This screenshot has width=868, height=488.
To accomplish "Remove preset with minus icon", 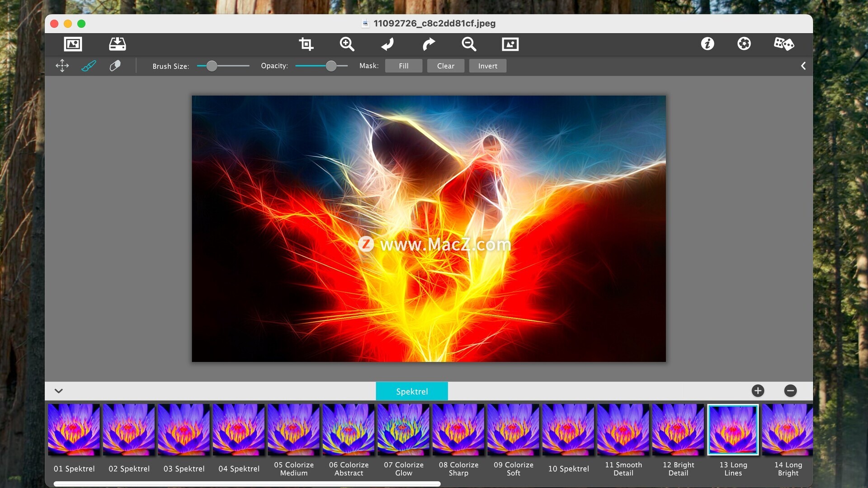I will (790, 391).
